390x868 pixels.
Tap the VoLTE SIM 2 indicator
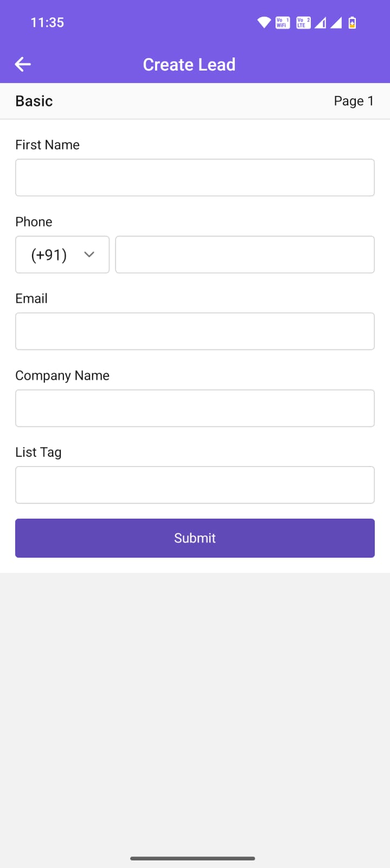pos(303,23)
